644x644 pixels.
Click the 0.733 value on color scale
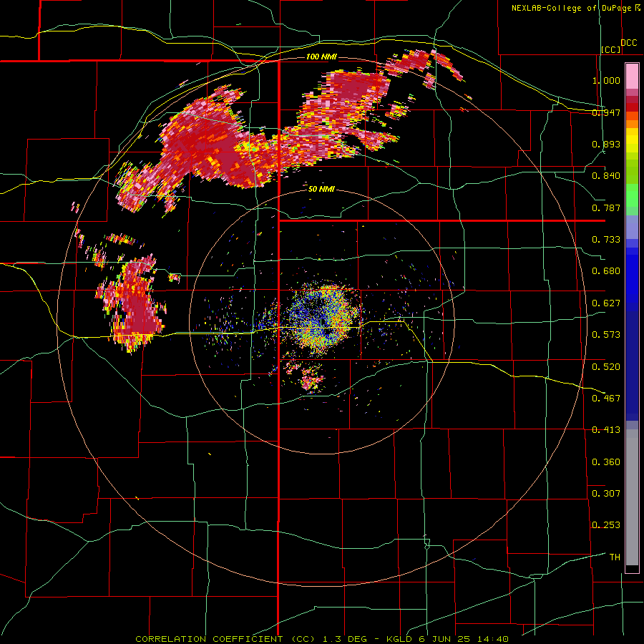point(606,240)
